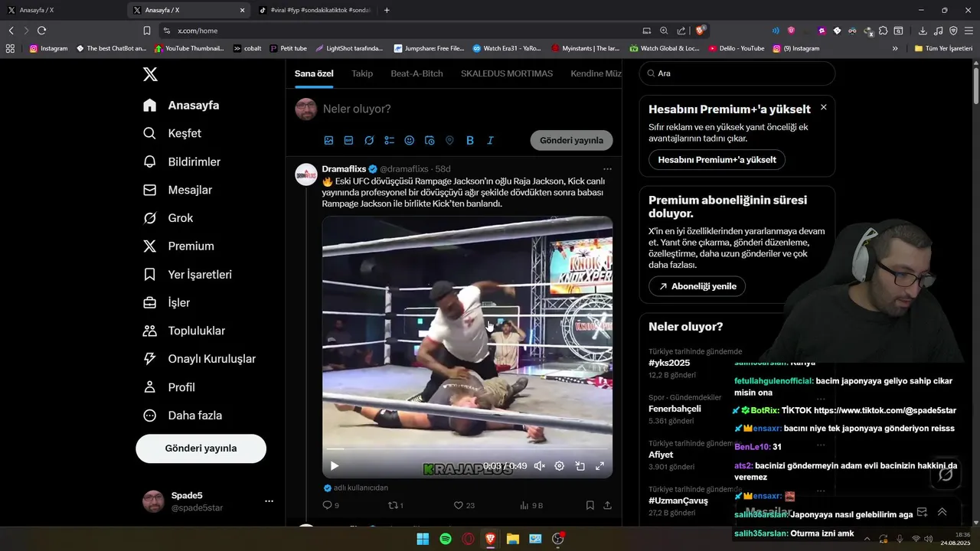Apply italic formatting in composer
The height and width of the screenshot is (551, 980).
tap(490, 141)
